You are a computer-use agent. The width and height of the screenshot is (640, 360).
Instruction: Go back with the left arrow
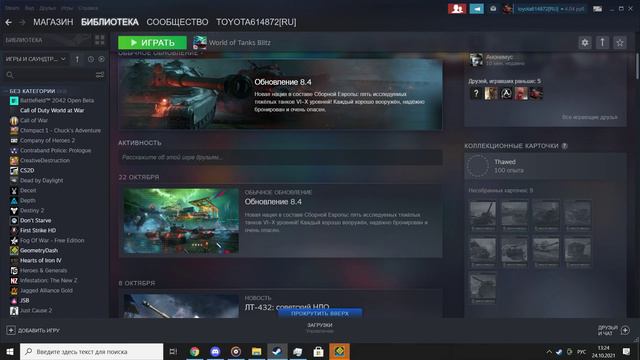(8, 22)
